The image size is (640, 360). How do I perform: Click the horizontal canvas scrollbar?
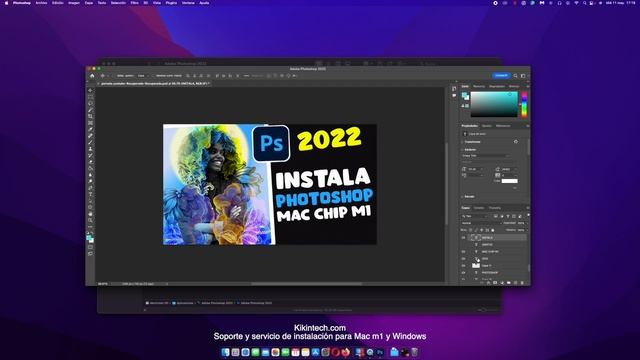point(306,284)
